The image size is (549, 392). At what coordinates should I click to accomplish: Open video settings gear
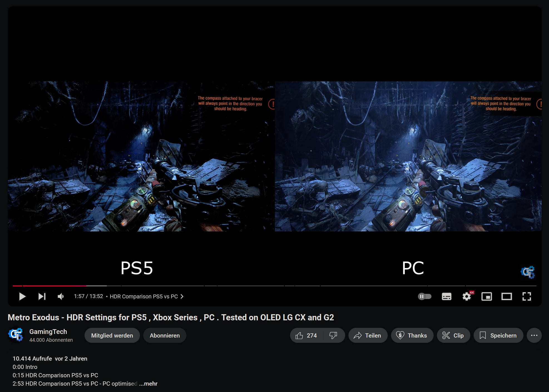(467, 296)
